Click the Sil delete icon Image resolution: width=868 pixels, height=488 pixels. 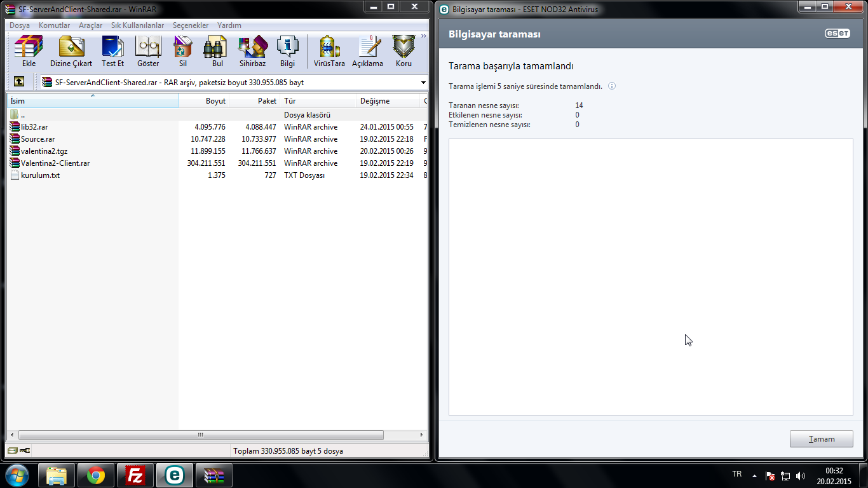pos(183,51)
